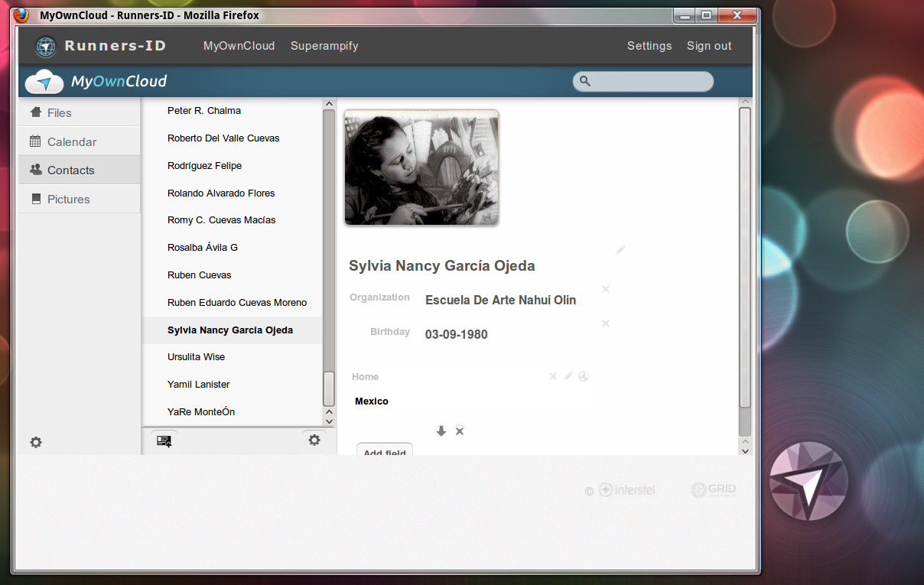Open Superampify from the top bar
Image resolution: width=924 pixels, height=585 pixels.
tap(324, 46)
